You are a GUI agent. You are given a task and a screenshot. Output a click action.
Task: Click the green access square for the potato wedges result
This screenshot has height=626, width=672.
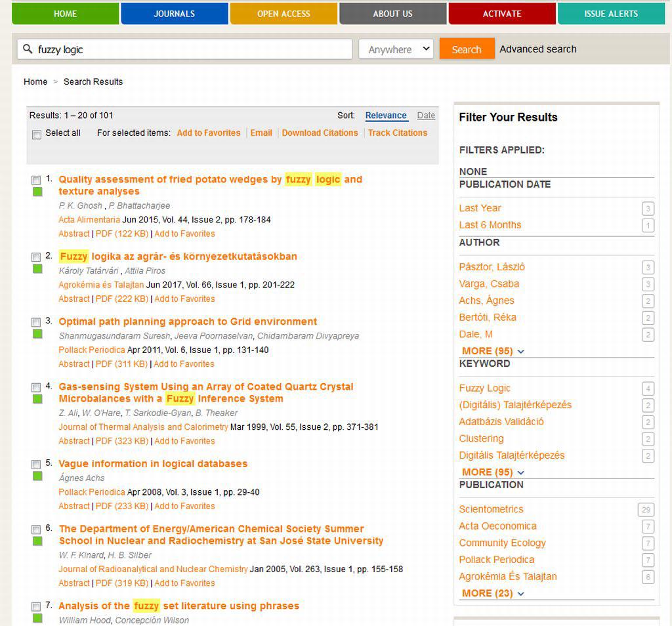click(x=37, y=192)
